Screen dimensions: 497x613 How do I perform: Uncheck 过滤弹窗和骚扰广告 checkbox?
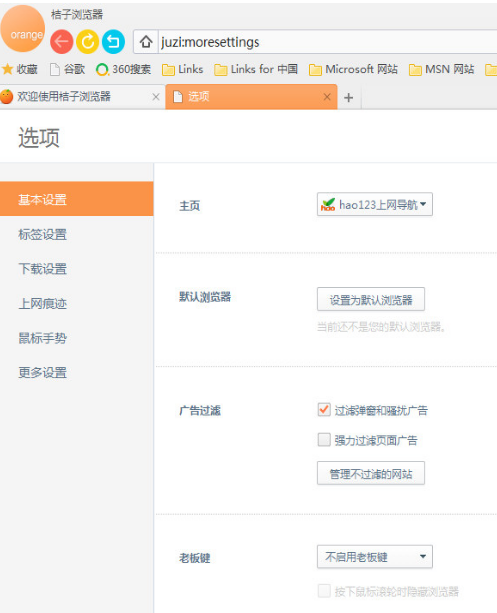click(x=324, y=410)
